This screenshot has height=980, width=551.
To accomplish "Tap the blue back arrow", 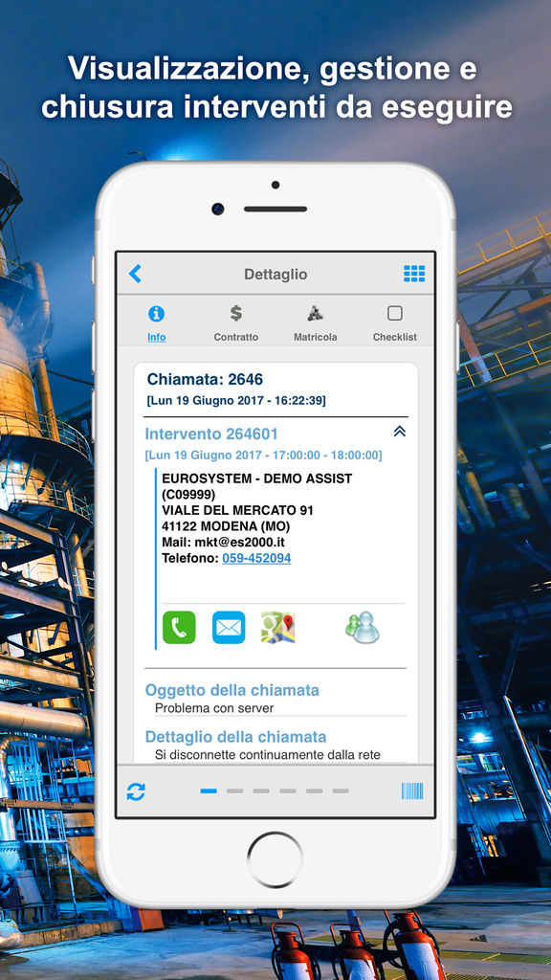I will tap(135, 273).
